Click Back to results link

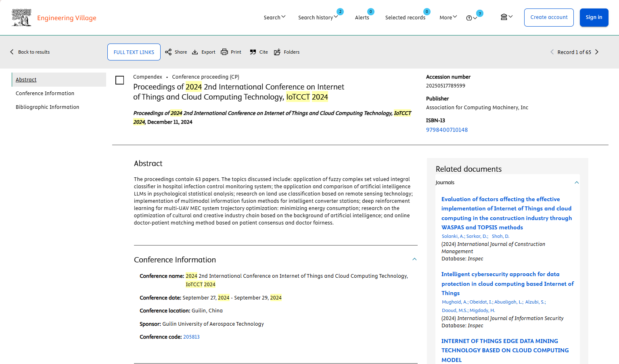(34, 52)
